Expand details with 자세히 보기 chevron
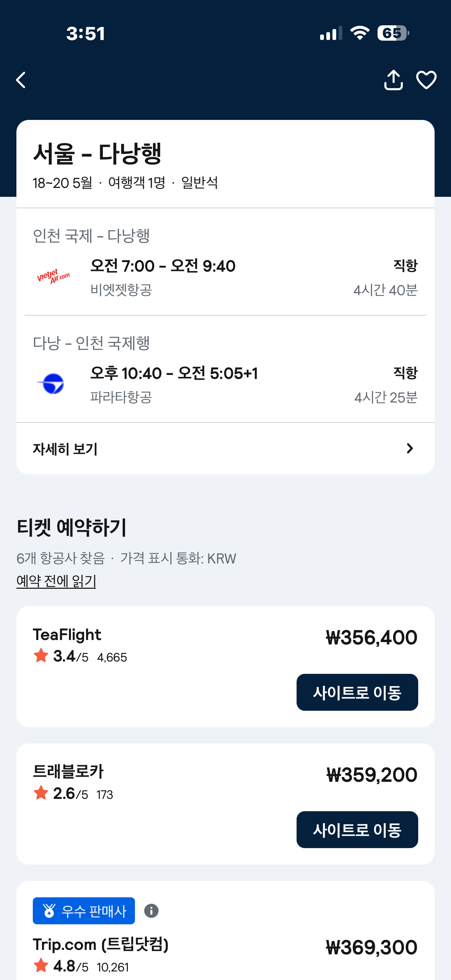 [x=410, y=449]
